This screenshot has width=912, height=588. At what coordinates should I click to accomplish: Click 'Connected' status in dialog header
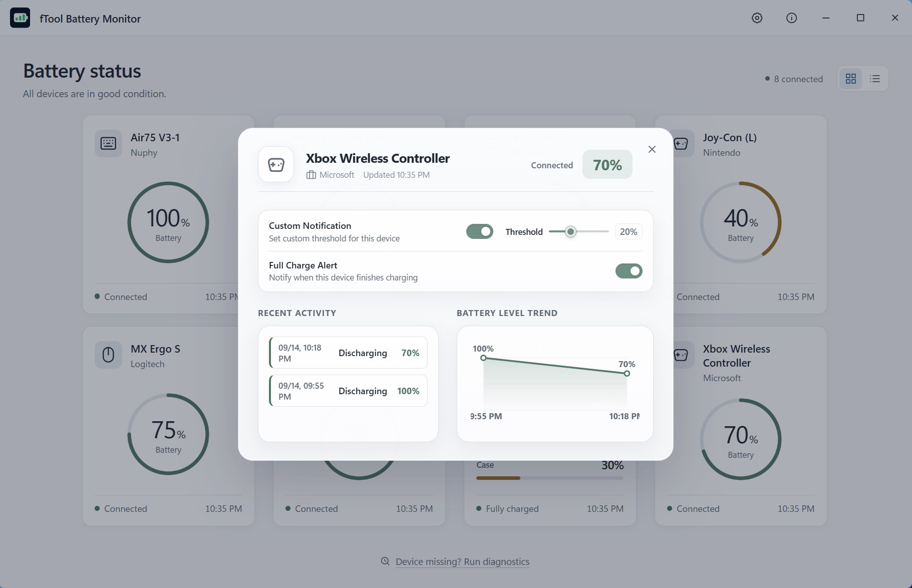[x=552, y=165]
